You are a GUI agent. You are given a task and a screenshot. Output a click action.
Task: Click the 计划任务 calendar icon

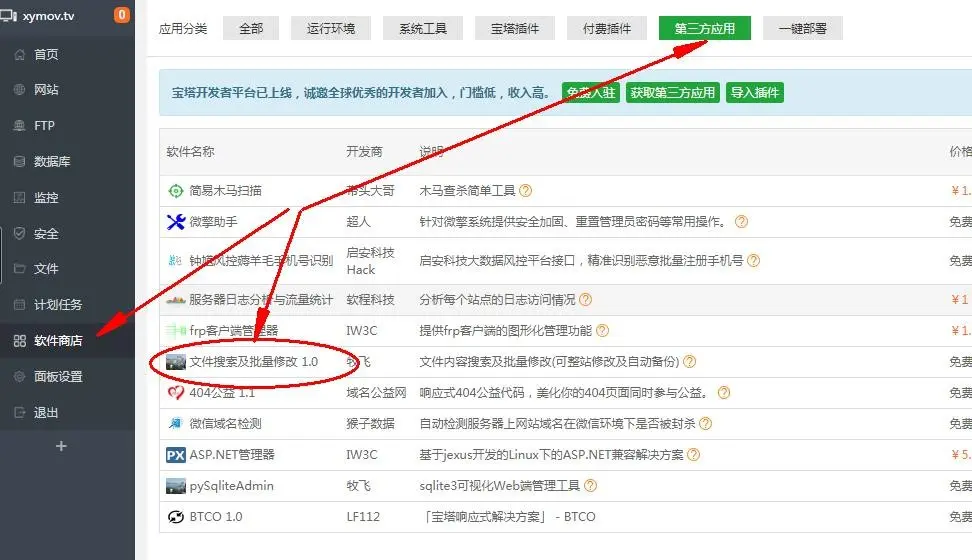click(20, 304)
